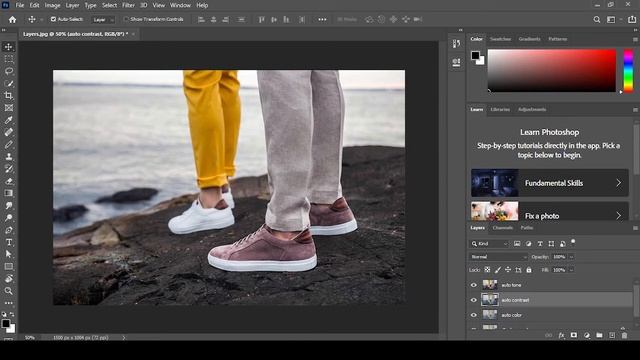Open the History collapsed panel icon
The height and width of the screenshot is (360, 640).
pos(456,44)
